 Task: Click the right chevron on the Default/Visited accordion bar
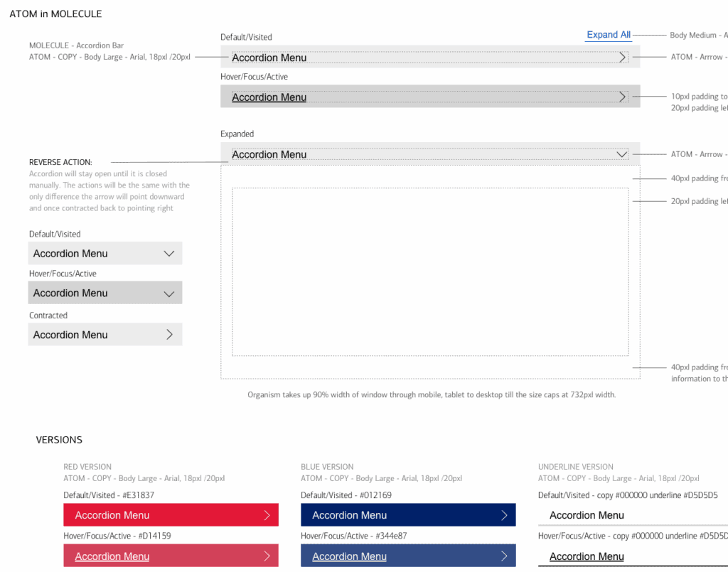click(x=622, y=57)
